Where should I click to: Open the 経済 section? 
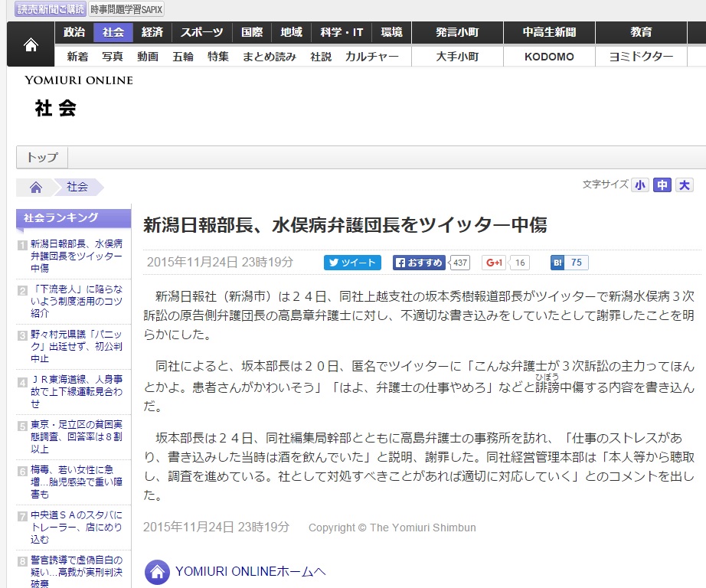(152, 32)
